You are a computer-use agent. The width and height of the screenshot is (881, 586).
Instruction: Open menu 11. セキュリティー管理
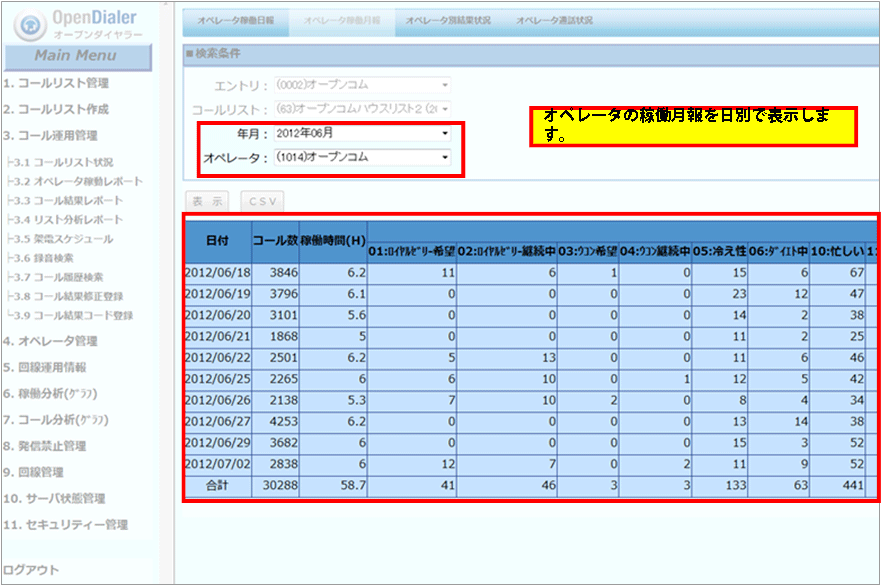pyautogui.click(x=65, y=525)
